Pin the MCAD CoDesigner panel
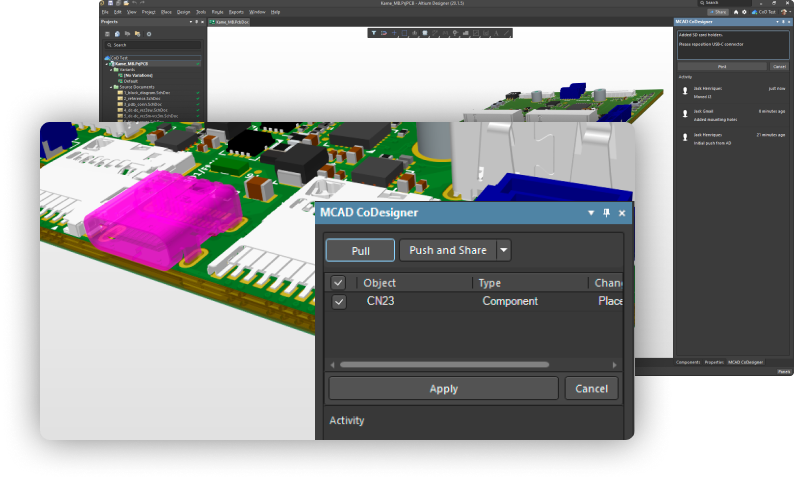Image resolution: width=794 pixels, height=480 pixels. pos(606,213)
